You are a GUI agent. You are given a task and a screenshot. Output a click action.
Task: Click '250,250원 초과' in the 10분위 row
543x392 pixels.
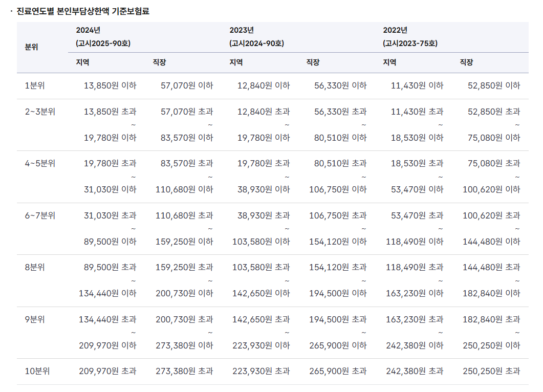[x=492, y=371]
